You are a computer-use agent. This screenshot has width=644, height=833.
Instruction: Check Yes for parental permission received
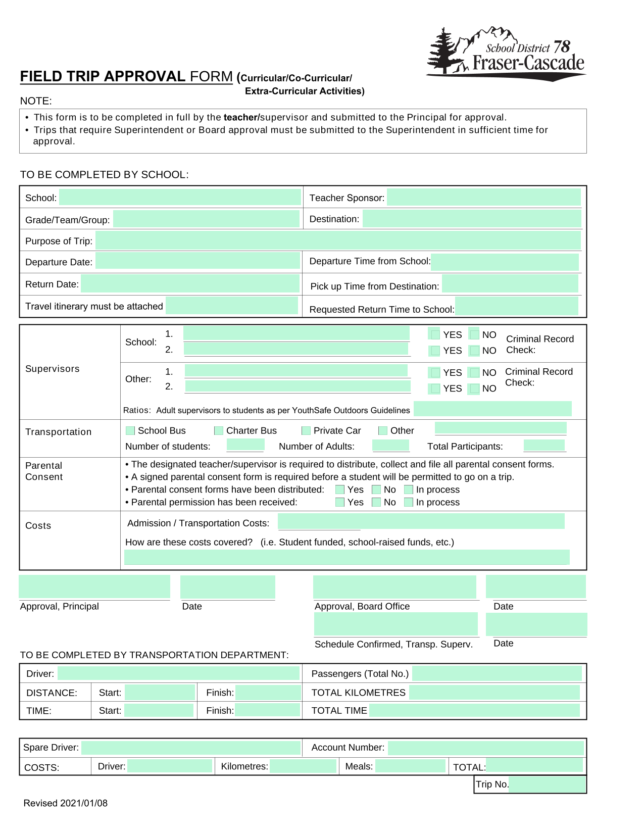click(x=340, y=502)
